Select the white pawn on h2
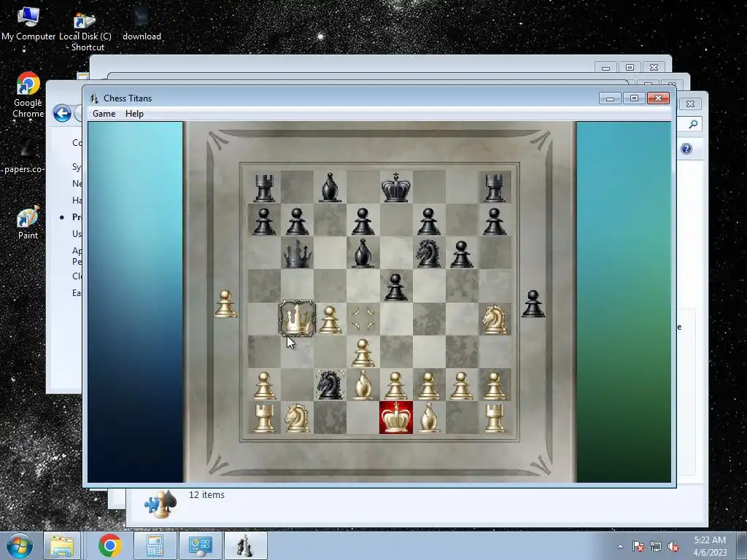The image size is (747, 560). pyautogui.click(x=495, y=385)
